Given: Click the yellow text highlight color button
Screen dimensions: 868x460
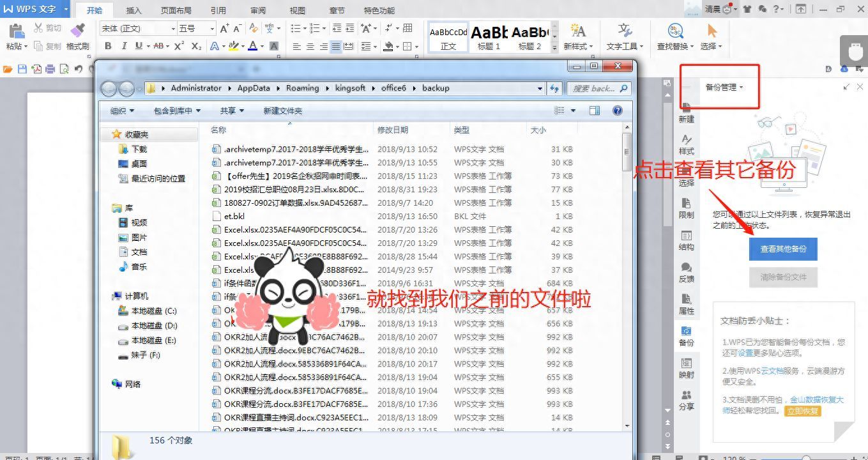Looking at the screenshot, I should [233, 46].
